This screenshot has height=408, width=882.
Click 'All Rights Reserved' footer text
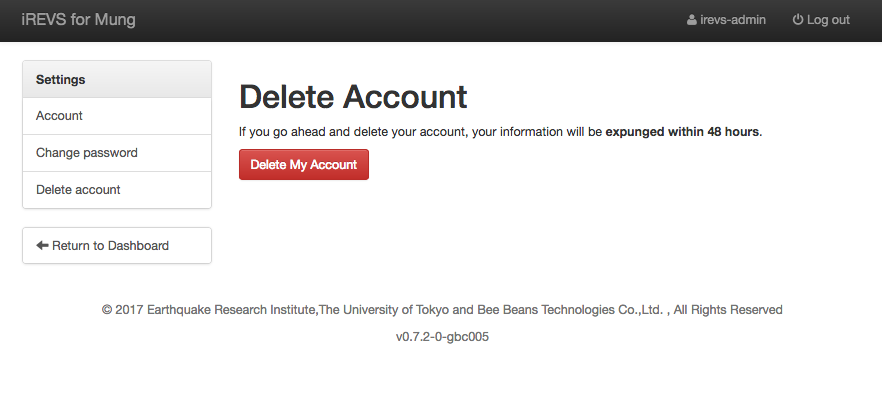click(728, 310)
